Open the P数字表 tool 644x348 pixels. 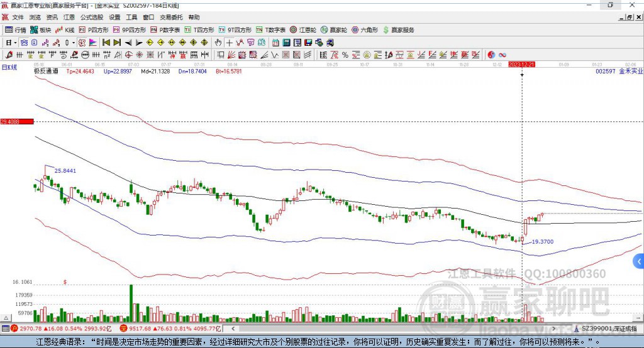[x=165, y=30]
